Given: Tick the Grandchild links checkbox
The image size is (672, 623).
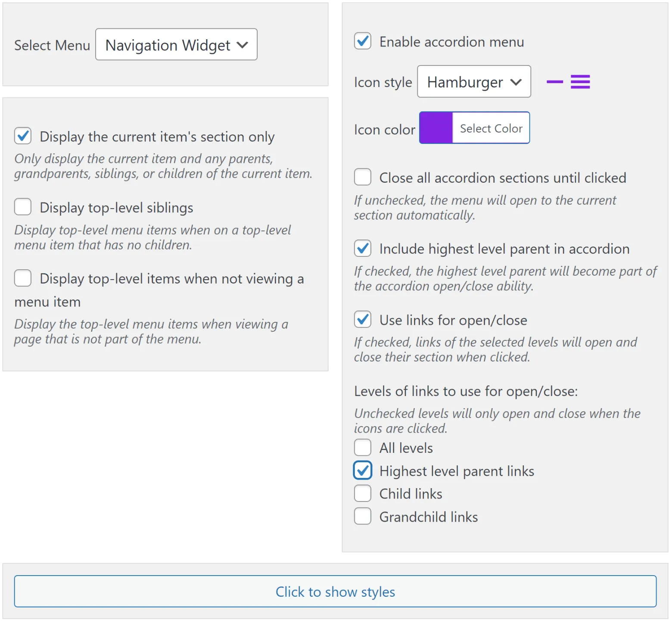Looking at the screenshot, I should tap(363, 516).
